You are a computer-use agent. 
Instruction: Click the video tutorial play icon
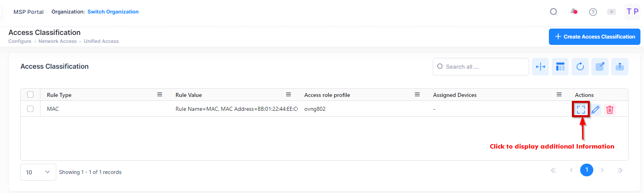pyautogui.click(x=612, y=12)
